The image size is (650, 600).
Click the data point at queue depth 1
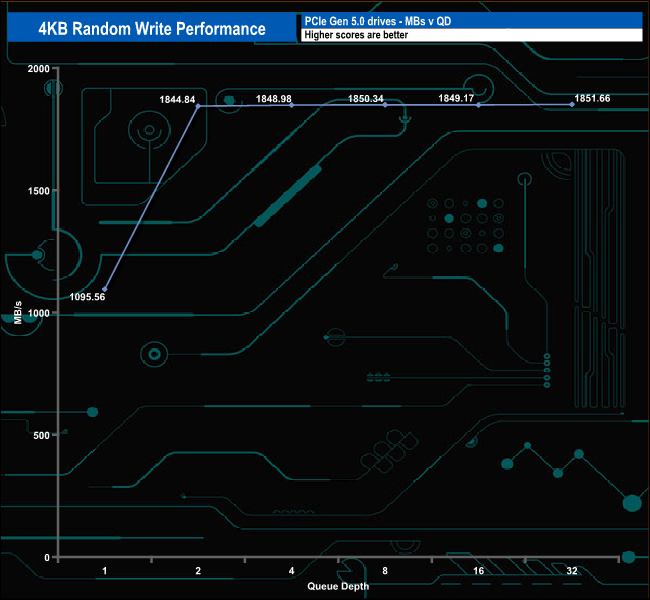click(x=105, y=289)
